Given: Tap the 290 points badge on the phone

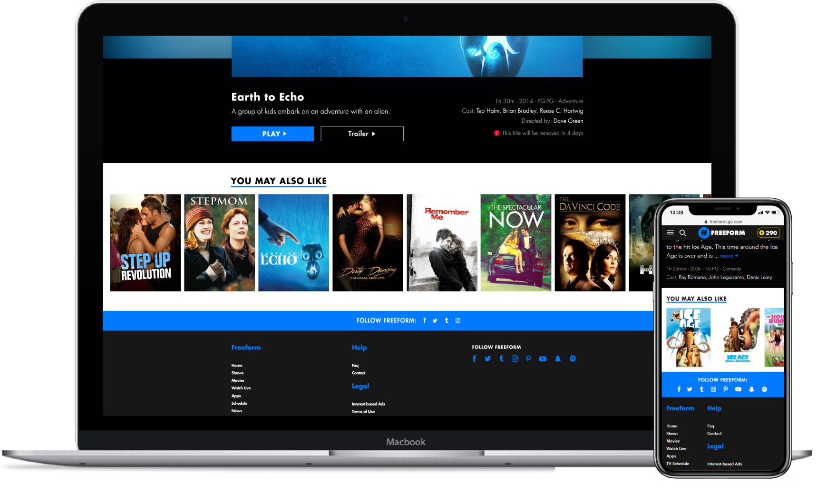Looking at the screenshot, I should tap(768, 233).
